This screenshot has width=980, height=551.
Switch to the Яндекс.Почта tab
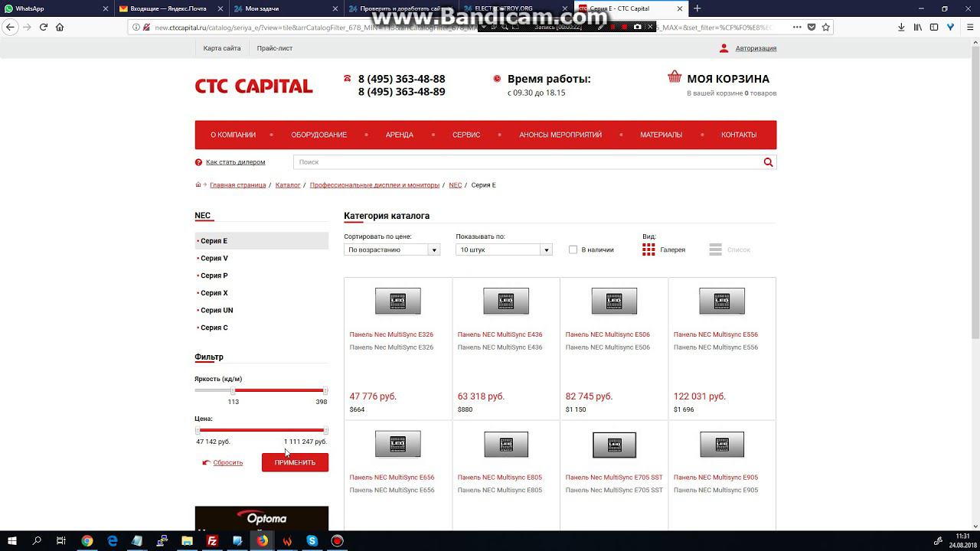(x=170, y=8)
